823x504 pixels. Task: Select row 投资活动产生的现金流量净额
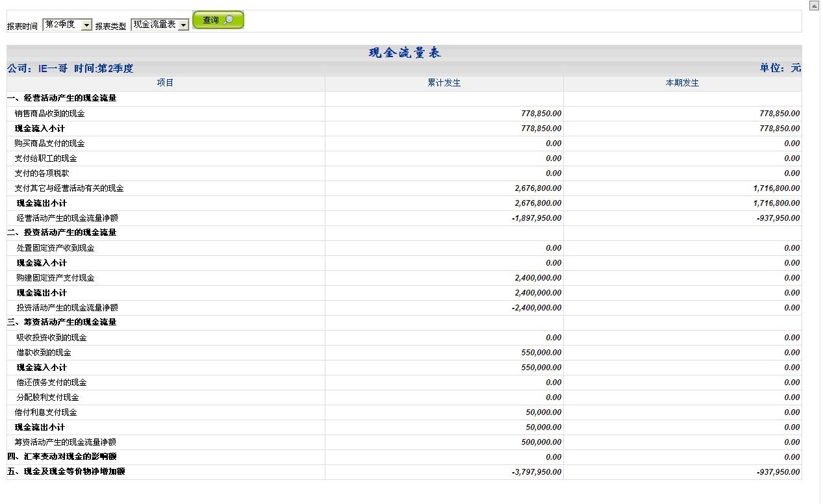click(x=404, y=308)
